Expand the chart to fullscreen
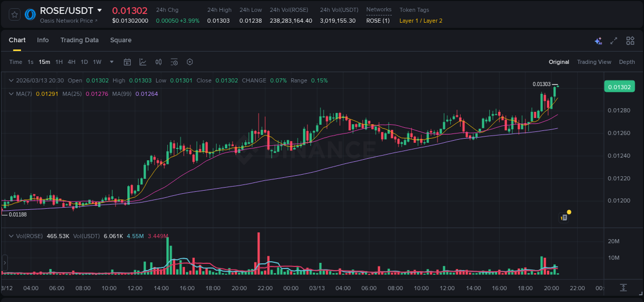 click(x=613, y=40)
